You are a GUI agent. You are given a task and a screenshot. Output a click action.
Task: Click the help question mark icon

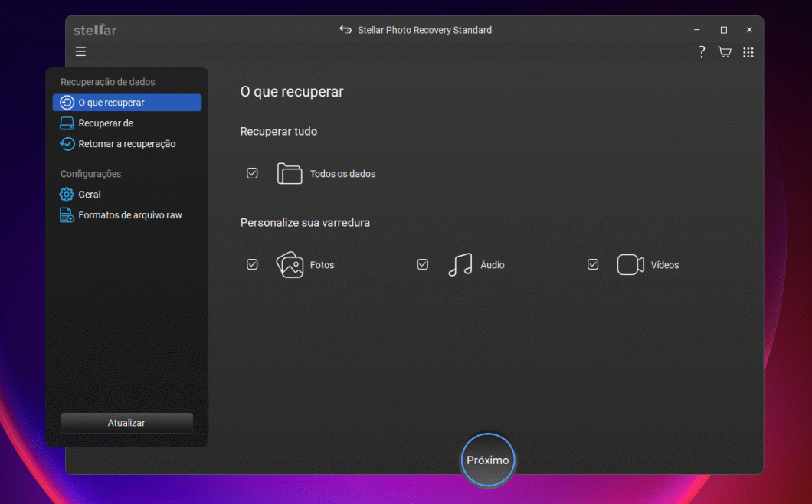(701, 52)
